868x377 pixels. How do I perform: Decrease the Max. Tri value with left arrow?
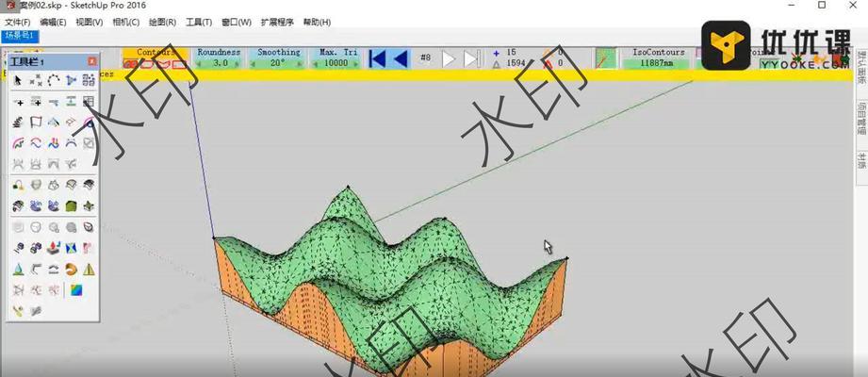316,63
